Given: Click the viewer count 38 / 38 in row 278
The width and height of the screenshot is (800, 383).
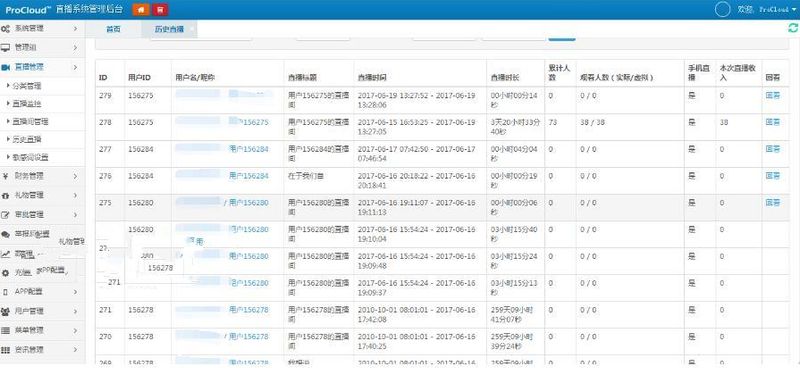Looking at the screenshot, I should (592, 122).
